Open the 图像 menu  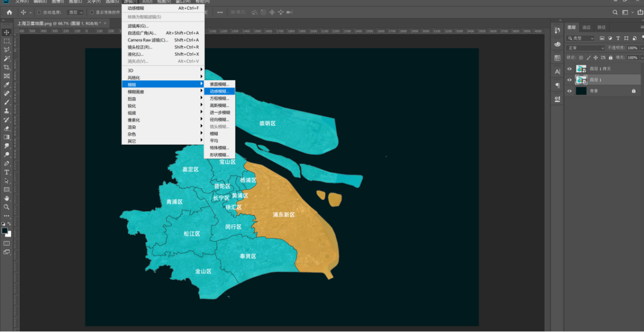[57, 3]
